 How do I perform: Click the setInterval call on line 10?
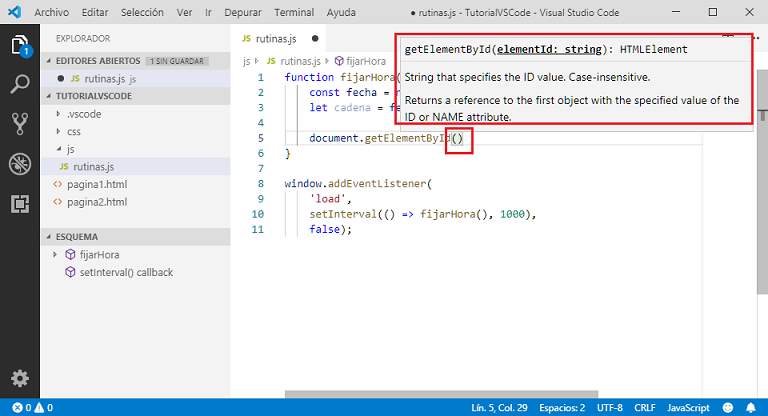coord(342,214)
